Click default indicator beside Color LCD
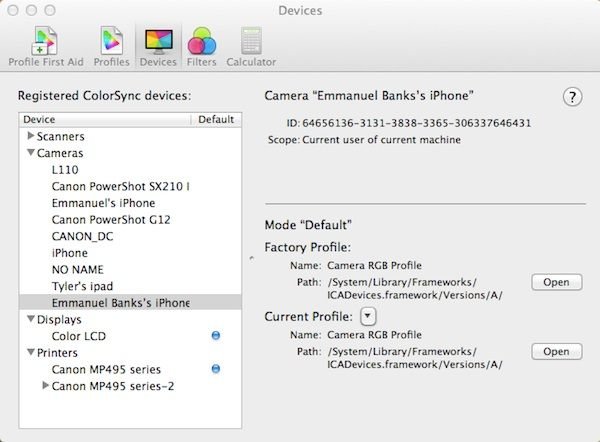Image resolution: width=600 pixels, height=442 pixels. pos(216,336)
